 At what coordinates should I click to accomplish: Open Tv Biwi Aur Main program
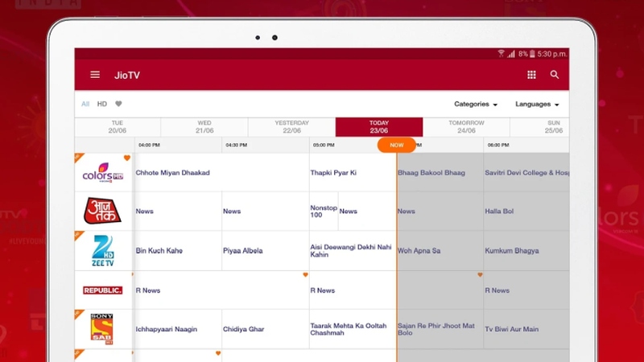pos(527,329)
